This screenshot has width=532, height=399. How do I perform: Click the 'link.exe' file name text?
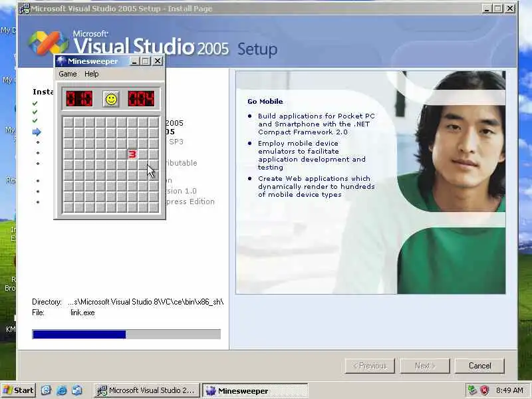click(82, 313)
